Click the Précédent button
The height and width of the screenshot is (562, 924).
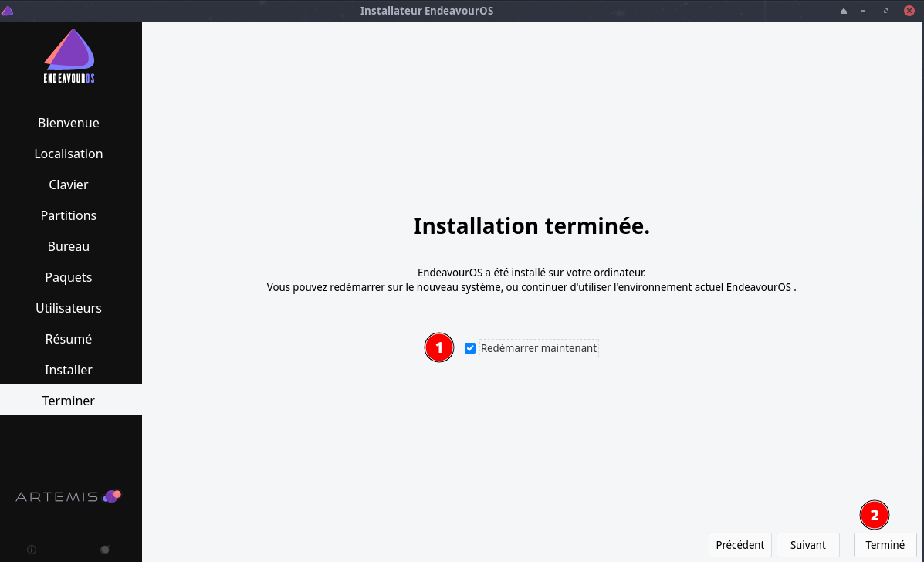[740, 545]
